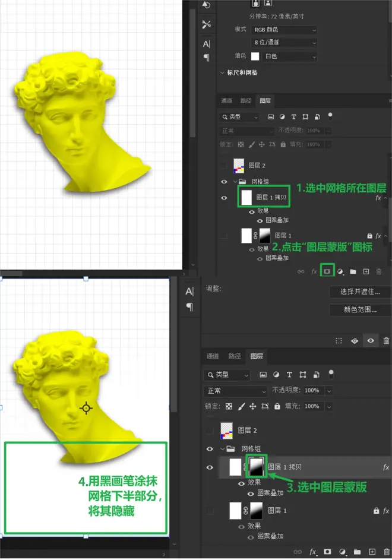Filter smart objects in upper Layers panel
Image resolution: width=392 pixels, height=560 pixels.
(317, 117)
